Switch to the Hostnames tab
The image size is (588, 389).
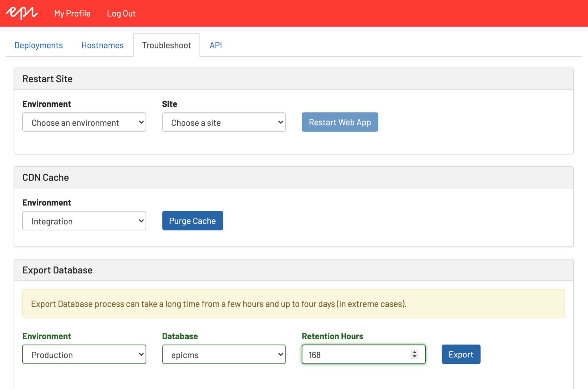coord(102,45)
